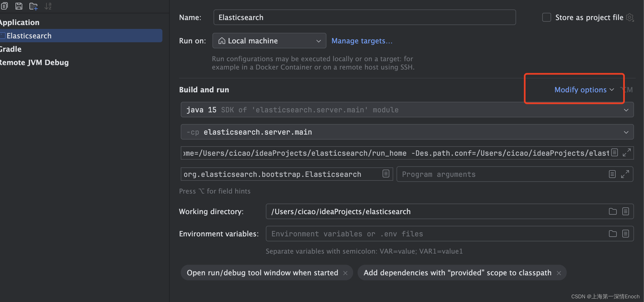Sort configurations alphabetically
The width and height of the screenshot is (644, 302).
[x=48, y=6]
